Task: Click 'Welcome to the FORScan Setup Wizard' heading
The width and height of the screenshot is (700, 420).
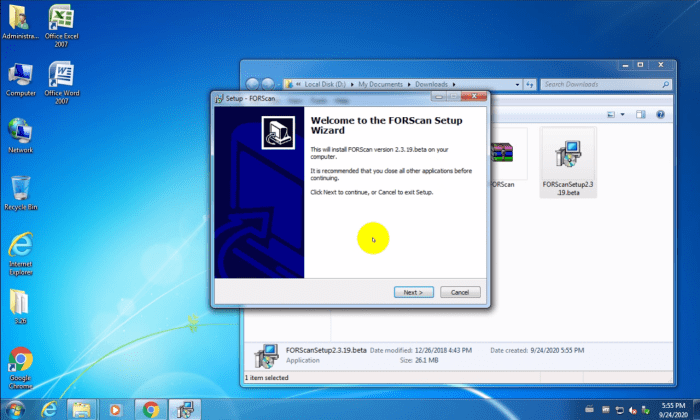Action: coord(387,125)
